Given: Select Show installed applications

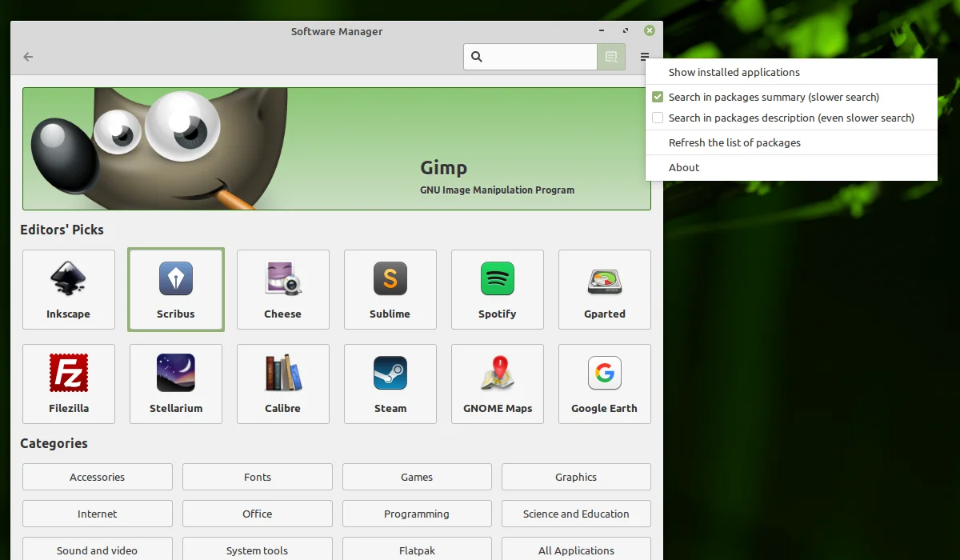Looking at the screenshot, I should [791, 72].
